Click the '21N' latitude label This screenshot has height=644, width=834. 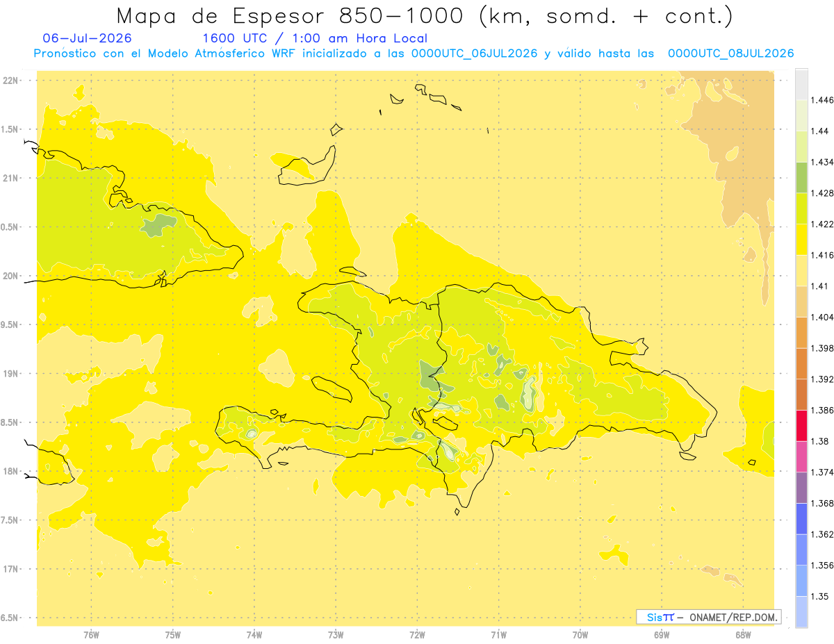(x=12, y=179)
